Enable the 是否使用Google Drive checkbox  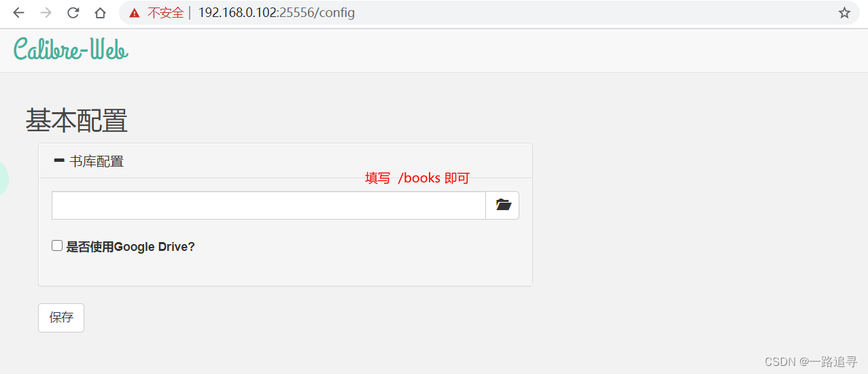click(57, 245)
